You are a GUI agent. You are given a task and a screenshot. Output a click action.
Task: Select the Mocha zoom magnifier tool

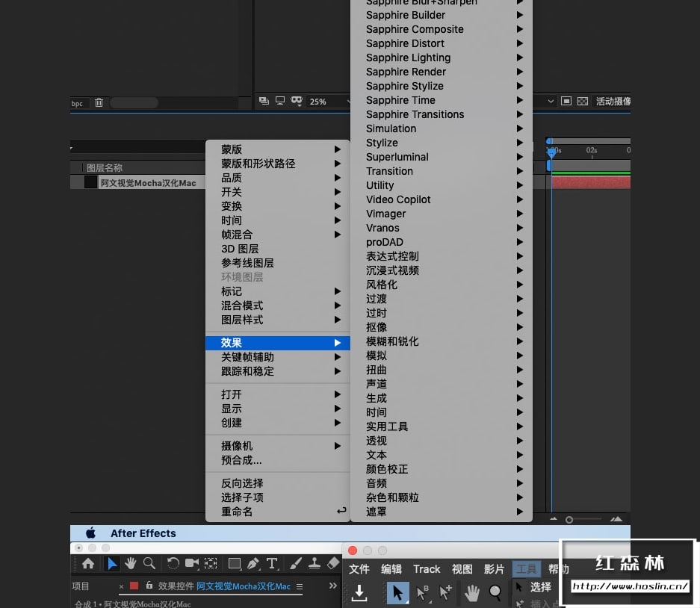[x=495, y=593]
